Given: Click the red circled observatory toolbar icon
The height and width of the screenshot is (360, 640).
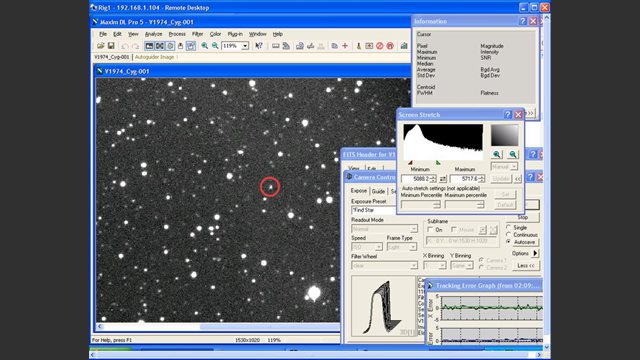Looking at the screenshot, I should [390, 46].
